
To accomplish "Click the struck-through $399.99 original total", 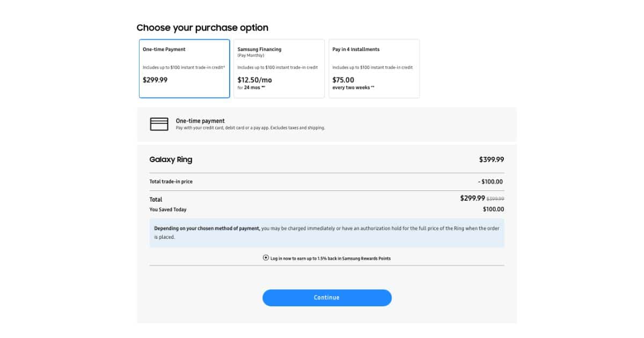I will [x=495, y=199].
